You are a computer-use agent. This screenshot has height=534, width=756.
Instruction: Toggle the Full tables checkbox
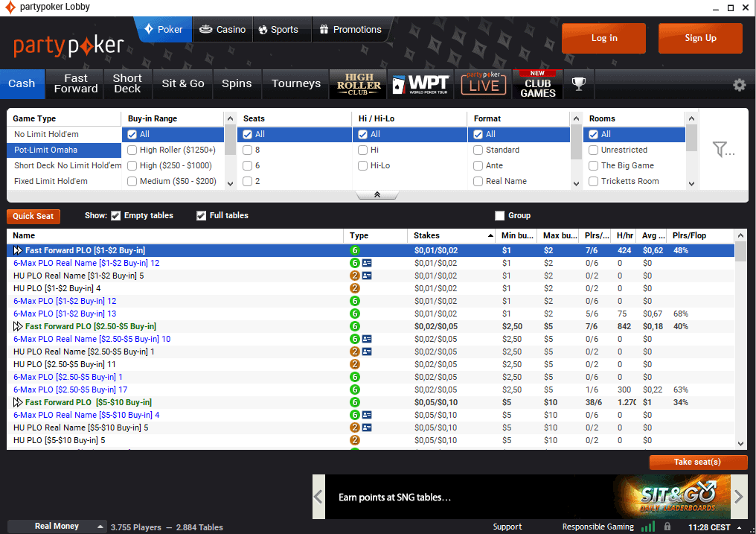tap(201, 216)
